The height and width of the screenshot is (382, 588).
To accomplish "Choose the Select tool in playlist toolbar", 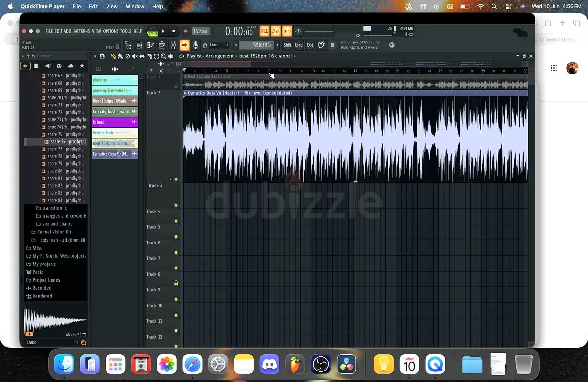I will point(156,56).
